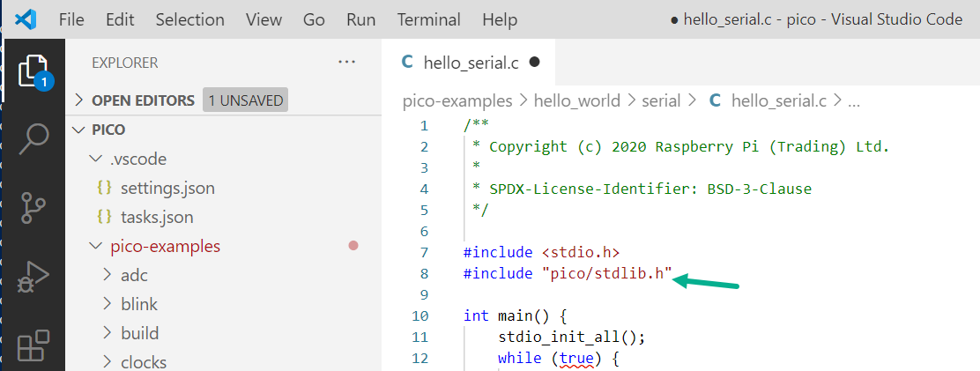Screen dimensions: 980x371
Task: Open the Source Control view
Action: coord(33,208)
